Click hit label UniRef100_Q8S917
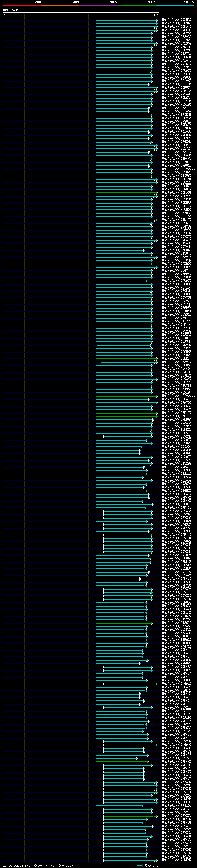The height and width of the screenshot is (868, 197). (177, 67)
